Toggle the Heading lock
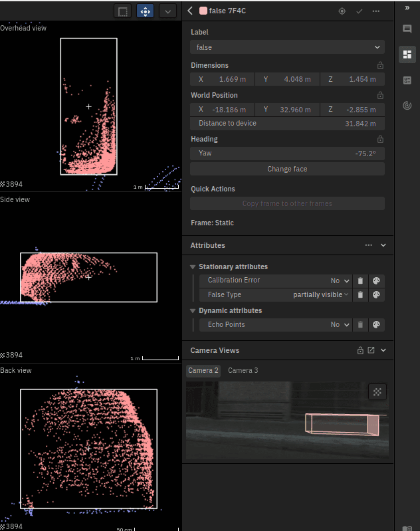 (380, 139)
